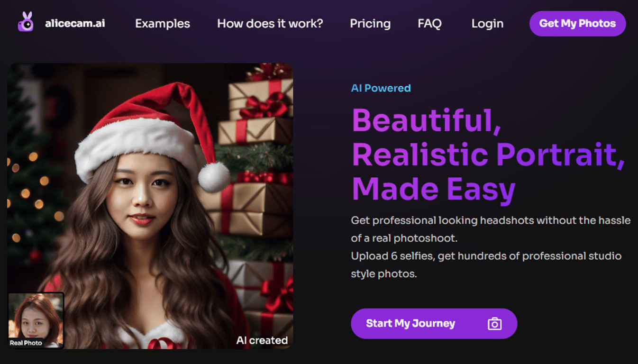
Task: Click the white pom-pom on Santa hat
Action: click(x=214, y=177)
